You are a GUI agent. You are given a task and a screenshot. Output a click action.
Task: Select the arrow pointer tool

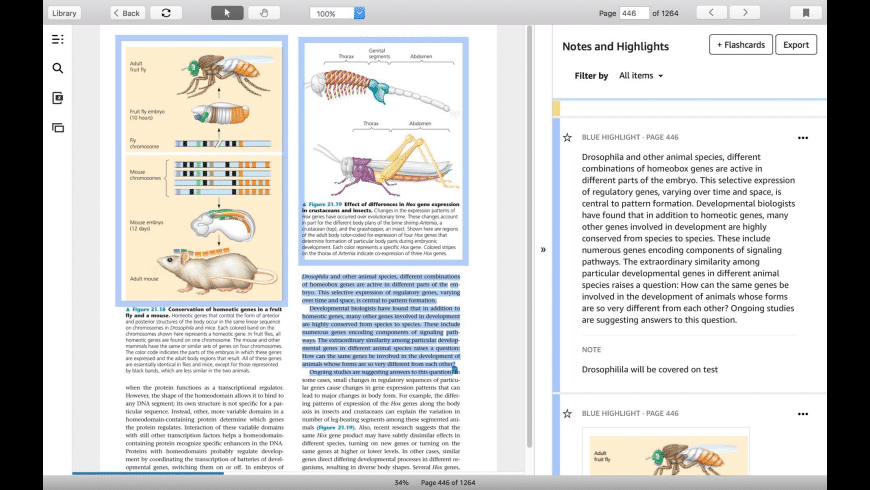[227, 13]
